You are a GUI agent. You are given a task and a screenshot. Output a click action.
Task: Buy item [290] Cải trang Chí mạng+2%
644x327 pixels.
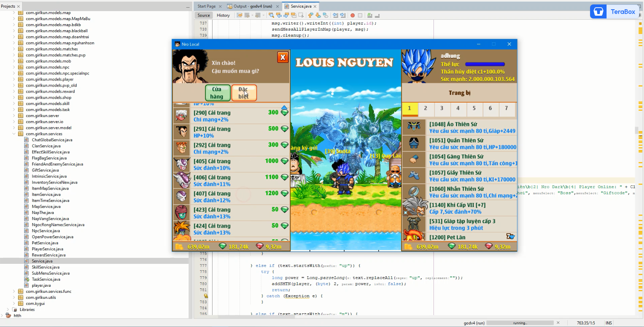coord(231,116)
